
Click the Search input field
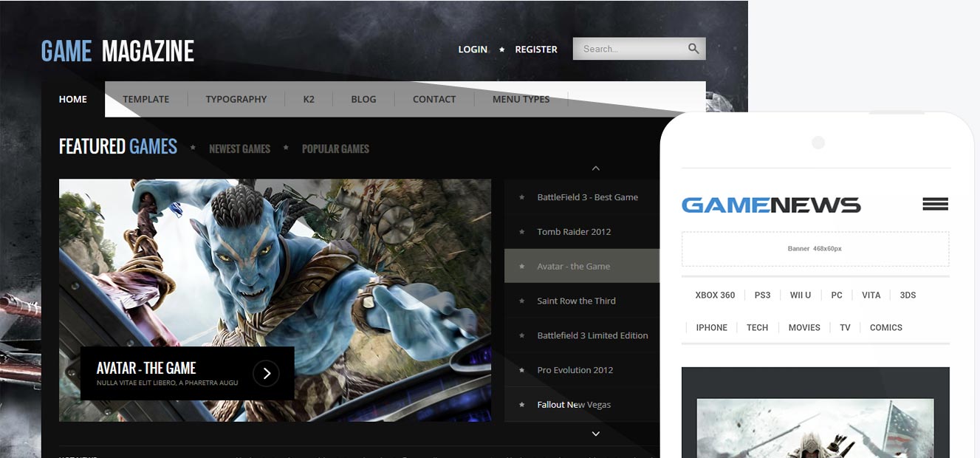point(640,49)
